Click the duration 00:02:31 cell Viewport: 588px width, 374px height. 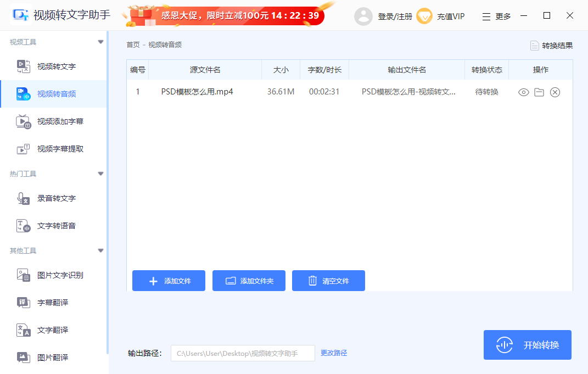(x=324, y=92)
